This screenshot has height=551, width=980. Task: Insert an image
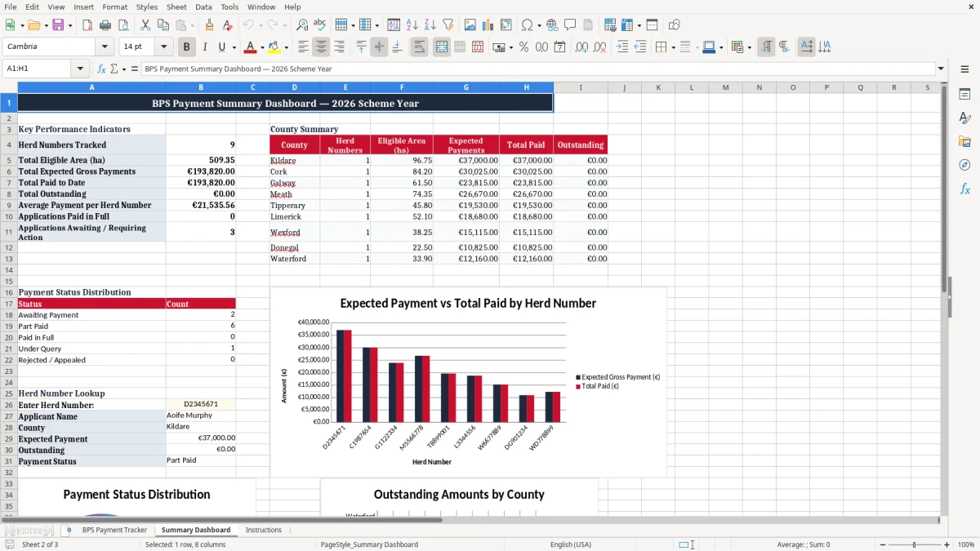[x=470, y=25]
